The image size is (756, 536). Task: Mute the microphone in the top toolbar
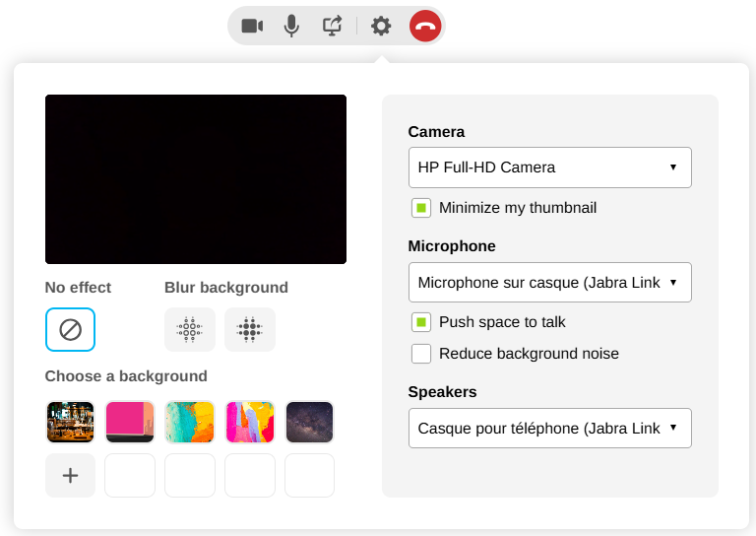tap(291, 26)
